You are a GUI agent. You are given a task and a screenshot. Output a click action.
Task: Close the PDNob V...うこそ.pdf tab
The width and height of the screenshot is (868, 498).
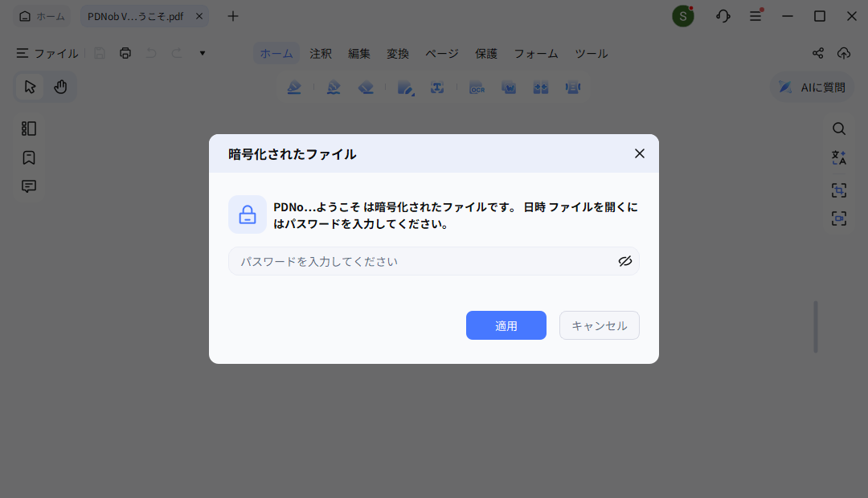[199, 16]
